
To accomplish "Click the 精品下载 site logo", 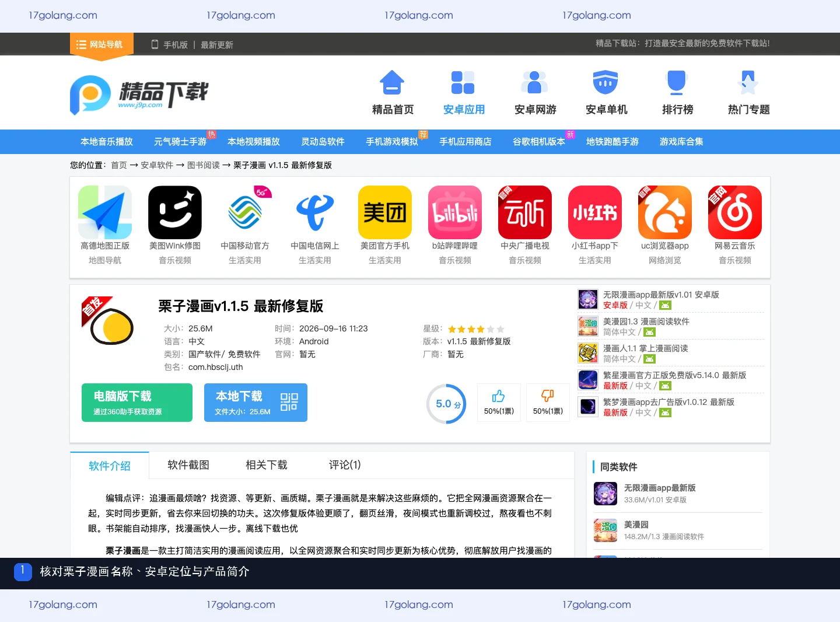I will coord(139,95).
